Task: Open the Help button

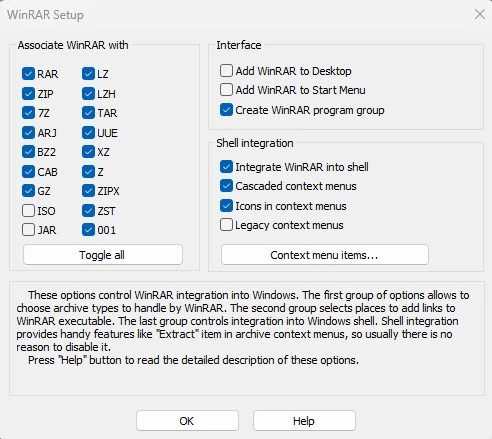Action: tap(304, 421)
